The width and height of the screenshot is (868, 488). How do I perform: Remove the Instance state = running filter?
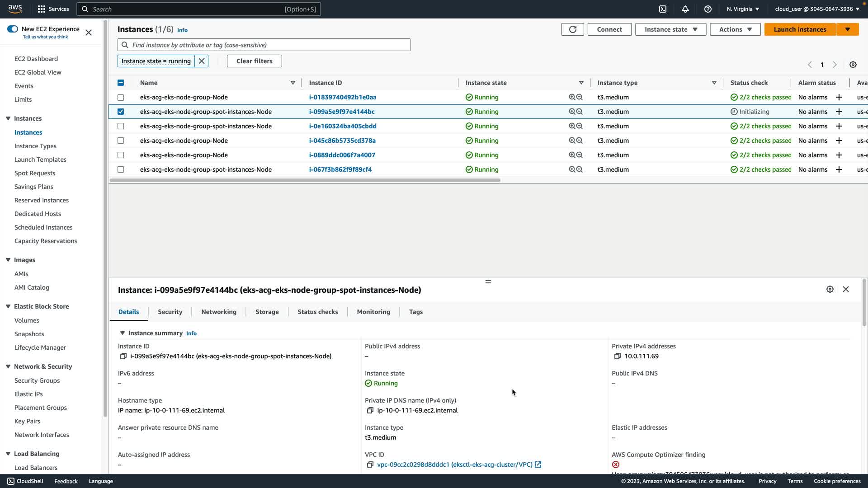[x=202, y=61]
